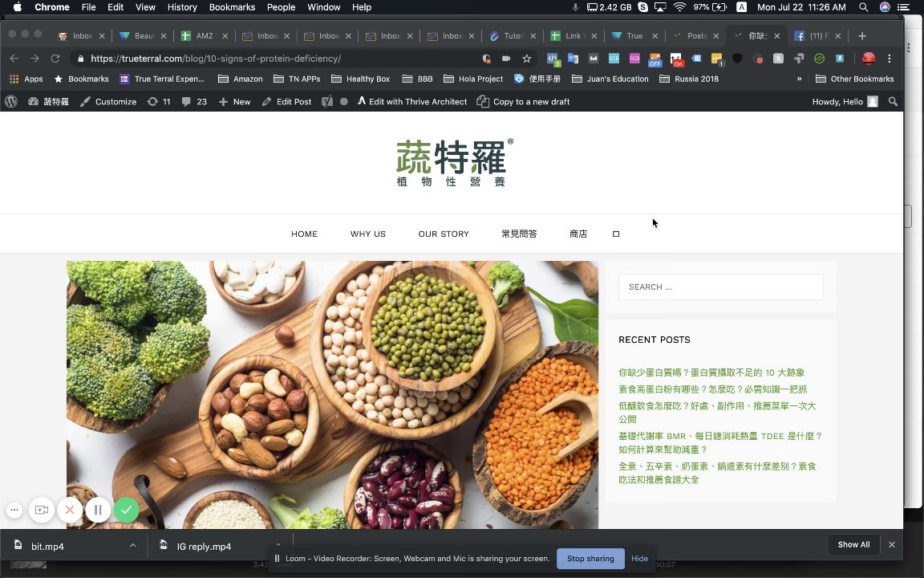Open OUR STORY in site navigation
Screen dimensions: 924x578
click(x=444, y=234)
